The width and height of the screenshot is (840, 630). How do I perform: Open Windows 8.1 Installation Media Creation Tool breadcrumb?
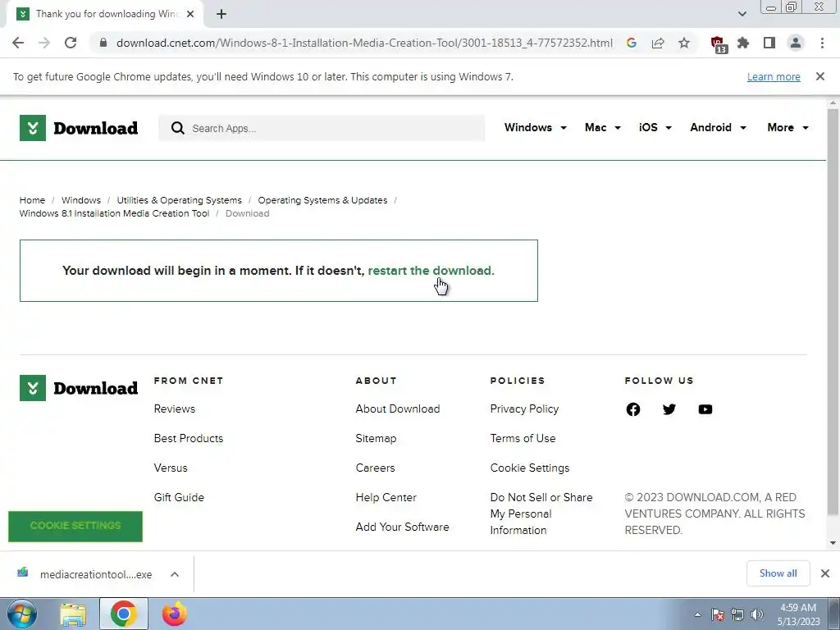114,213
